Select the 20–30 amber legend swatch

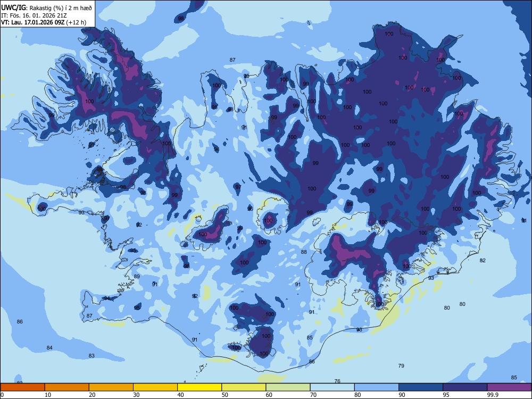111,387
